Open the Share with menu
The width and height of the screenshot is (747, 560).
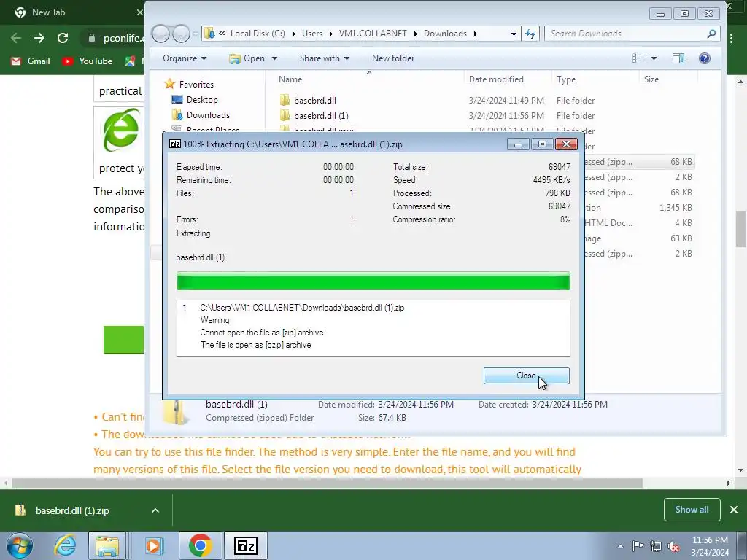pyautogui.click(x=325, y=58)
